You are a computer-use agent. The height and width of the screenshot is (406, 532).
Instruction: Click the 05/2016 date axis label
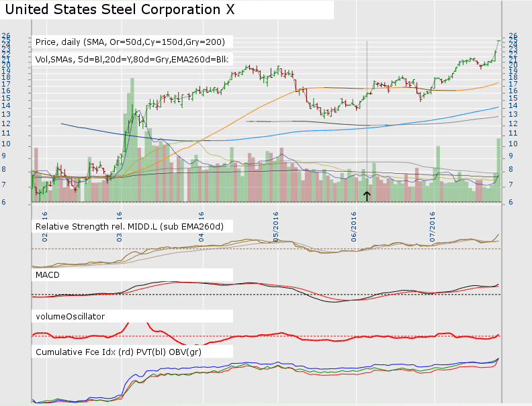[277, 225]
